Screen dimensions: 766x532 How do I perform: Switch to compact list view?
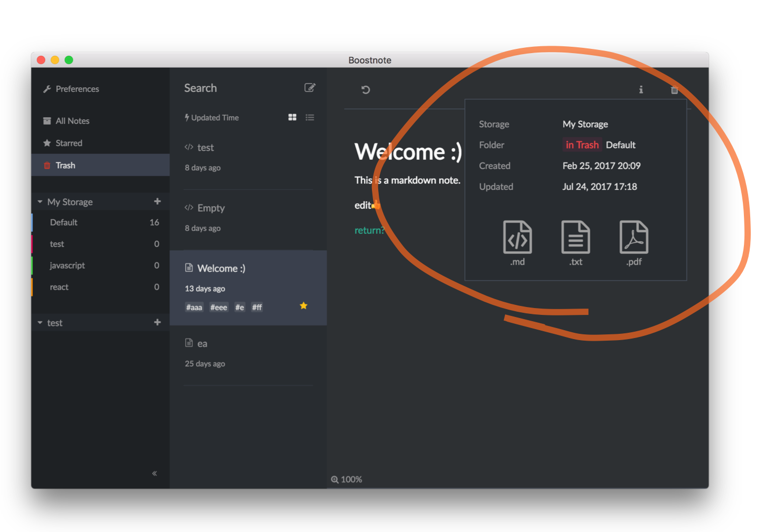pyautogui.click(x=310, y=117)
